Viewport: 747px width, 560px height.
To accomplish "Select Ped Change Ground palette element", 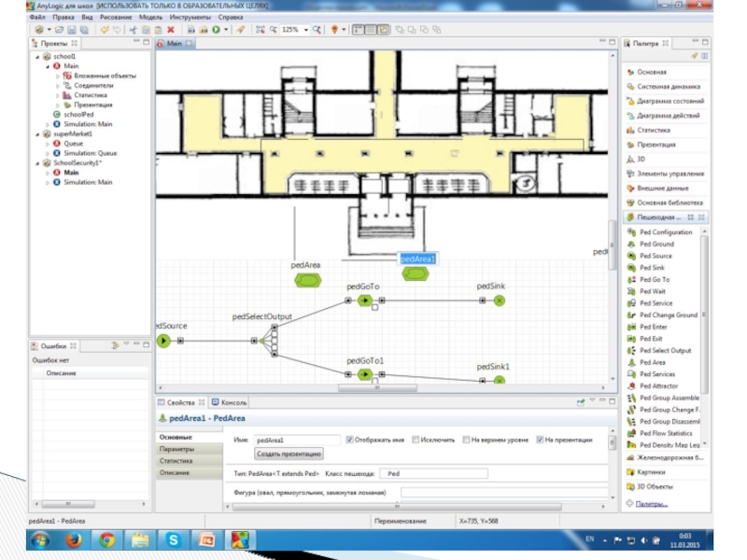I will (x=668, y=315).
